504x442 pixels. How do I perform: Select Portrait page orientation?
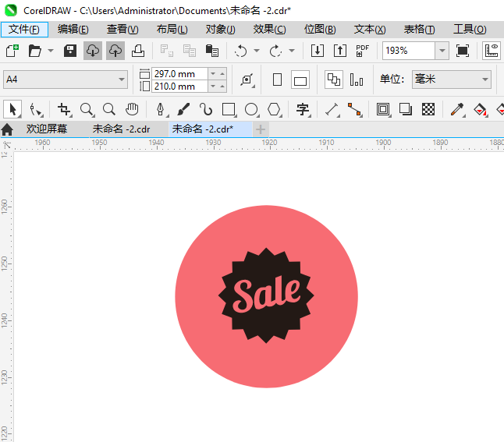(277, 80)
